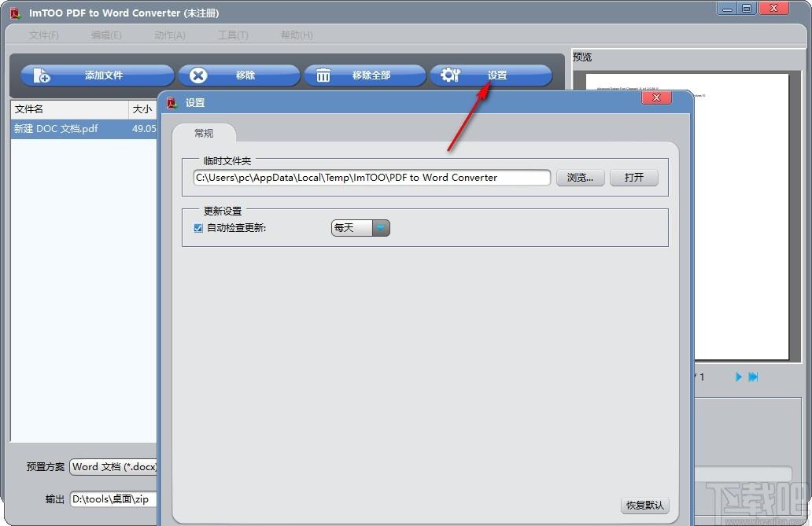This screenshot has height=526, width=812.
Task: Toggle the auto check updates (自动检查更新) checkbox
Action: 197,228
